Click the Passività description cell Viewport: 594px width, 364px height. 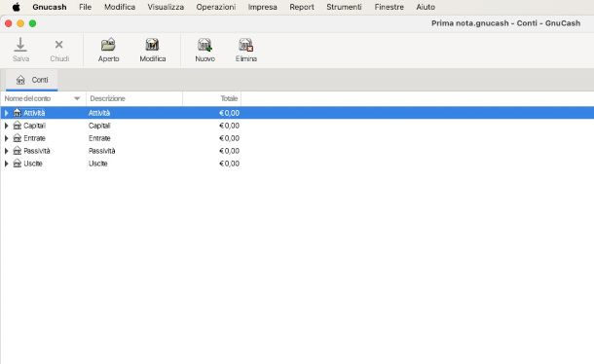click(101, 151)
